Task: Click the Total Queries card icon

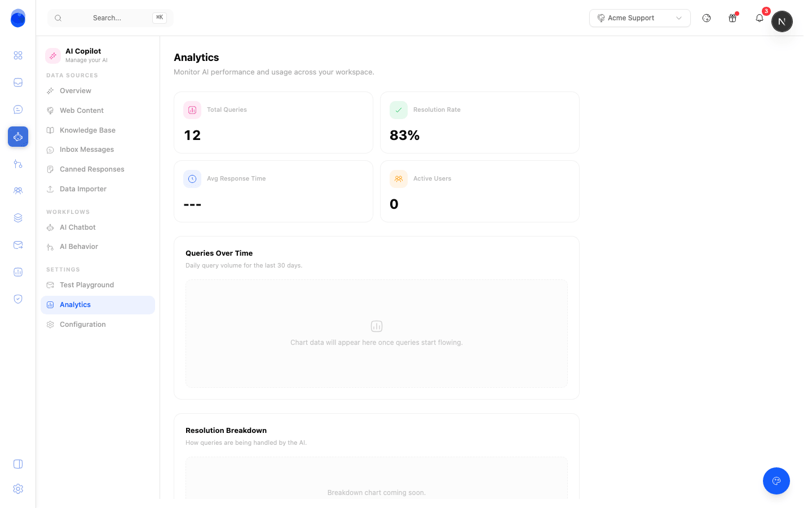Action: [192, 110]
